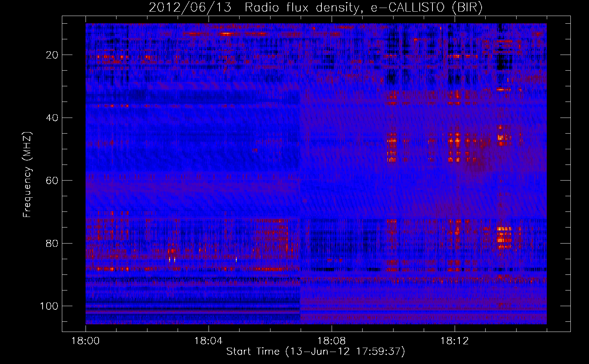
Task: Click the 18:04 time tick label
Action: (x=209, y=341)
